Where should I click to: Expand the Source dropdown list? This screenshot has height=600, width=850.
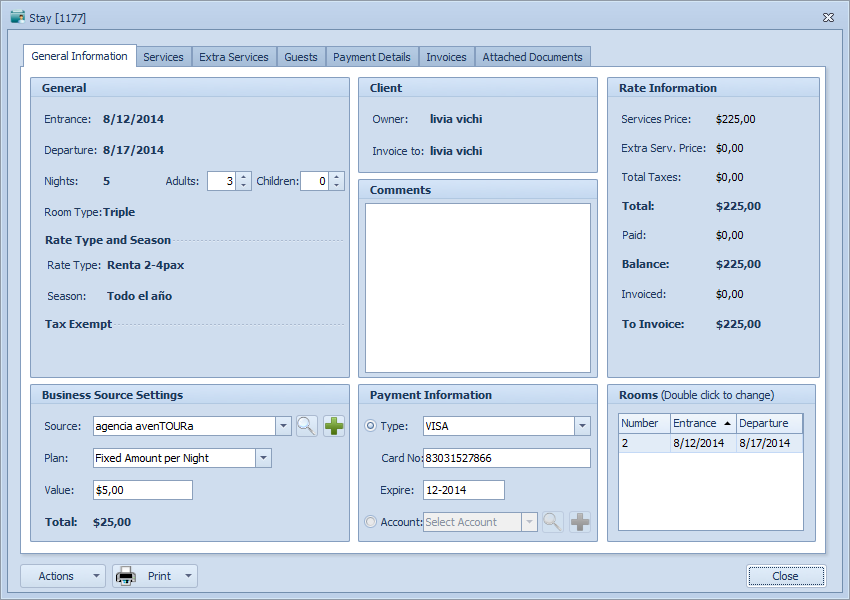click(284, 426)
